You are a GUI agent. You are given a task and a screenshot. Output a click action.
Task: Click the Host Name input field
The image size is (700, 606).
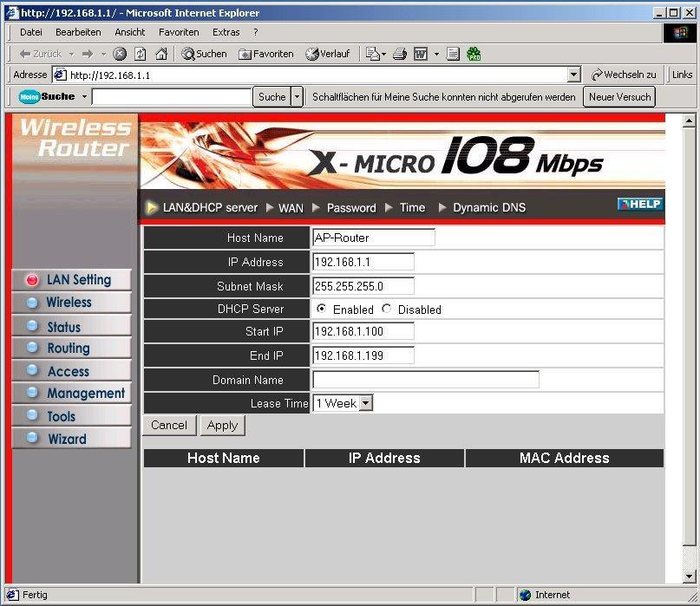[x=373, y=238]
